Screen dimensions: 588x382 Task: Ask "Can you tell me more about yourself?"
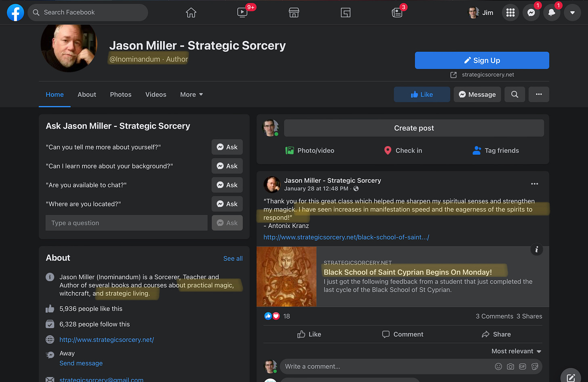tap(227, 147)
